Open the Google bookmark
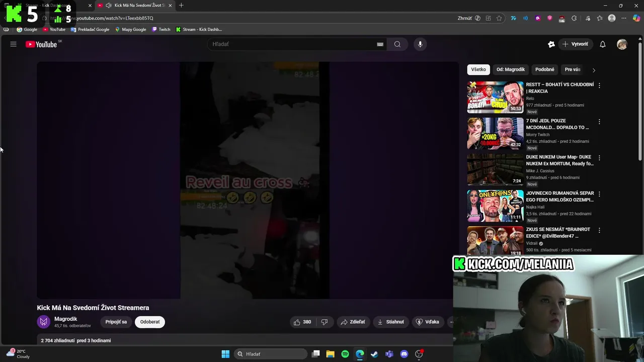Viewport: 644px width, 362px height. 27,29
